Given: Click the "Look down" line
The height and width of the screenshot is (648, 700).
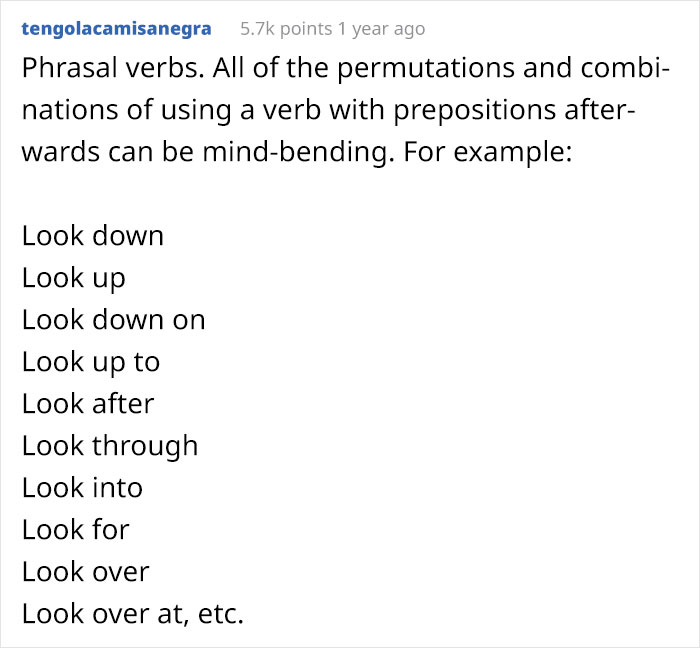Looking at the screenshot, I should [93, 236].
